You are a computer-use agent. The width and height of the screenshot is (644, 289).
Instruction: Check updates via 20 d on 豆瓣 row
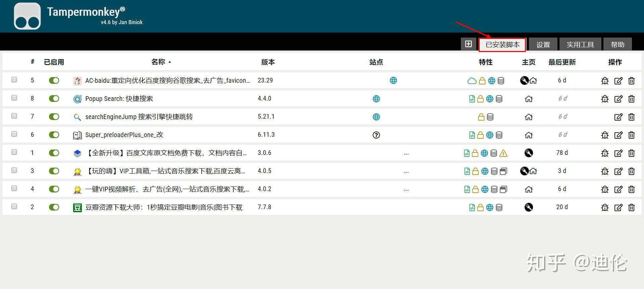click(x=562, y=207)
